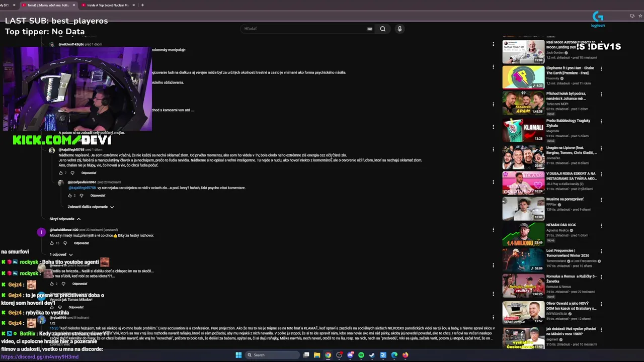Open File Explorer from the taskbar
Viewport: 644px width, 362px height.
point(317,355)
